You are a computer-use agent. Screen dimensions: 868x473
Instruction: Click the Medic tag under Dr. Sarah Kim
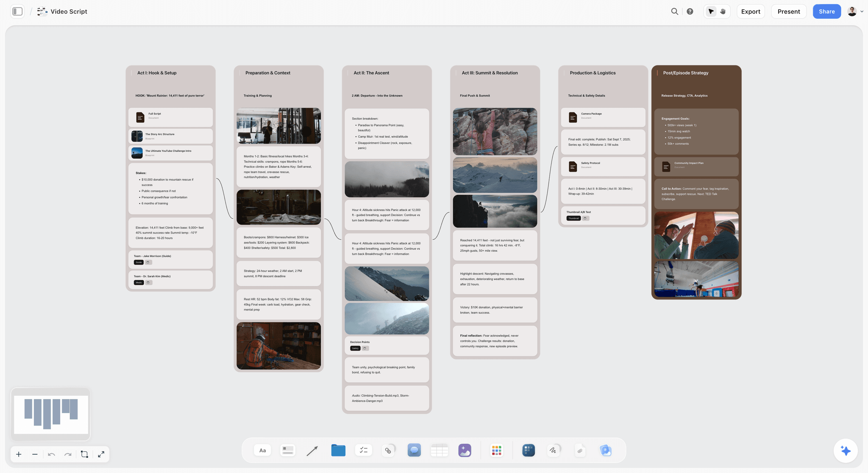tap(139, 283)
